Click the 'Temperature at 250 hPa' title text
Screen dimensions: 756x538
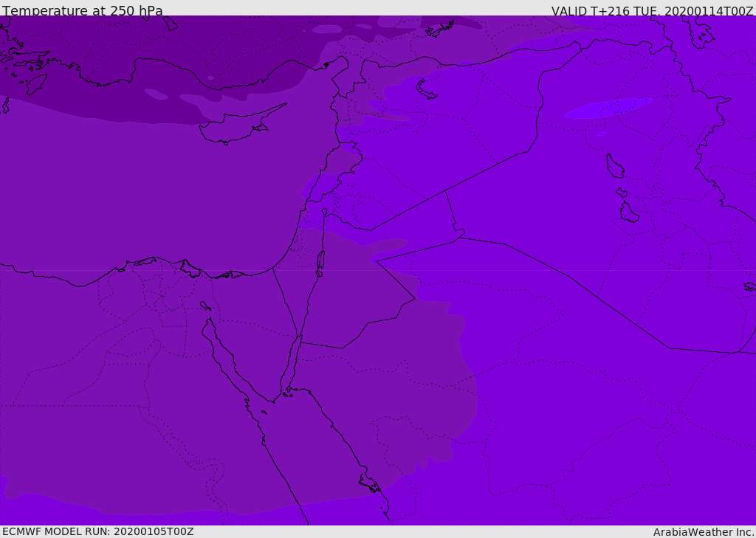[x=83, y=10]
